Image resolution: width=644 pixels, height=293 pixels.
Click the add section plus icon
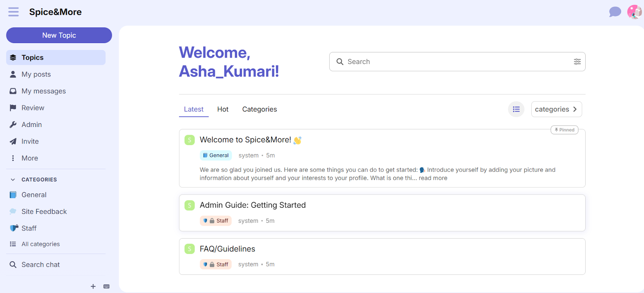coord(93,286)
